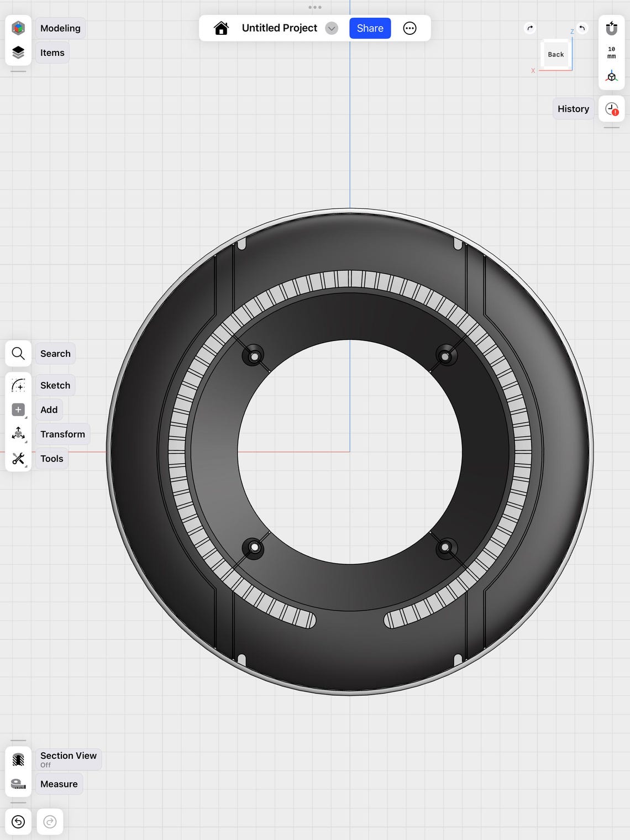Select the Transform tool icon

click(18, 434)
